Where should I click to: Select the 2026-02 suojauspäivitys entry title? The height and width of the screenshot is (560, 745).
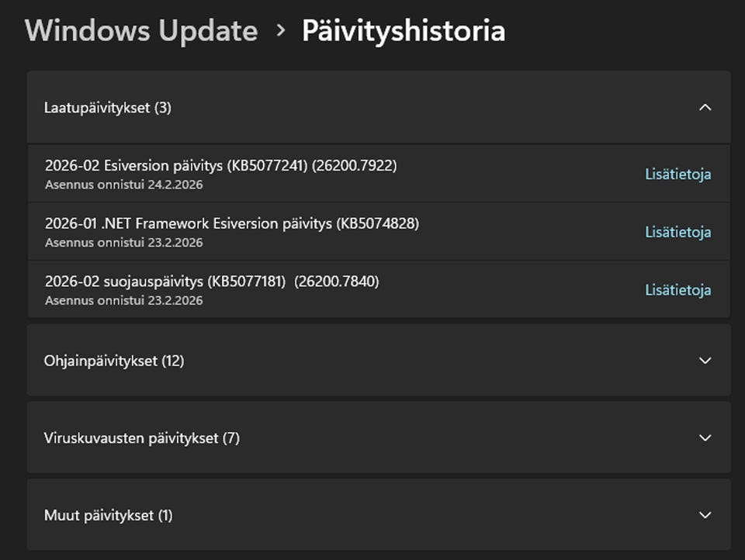tap(212, 281)
